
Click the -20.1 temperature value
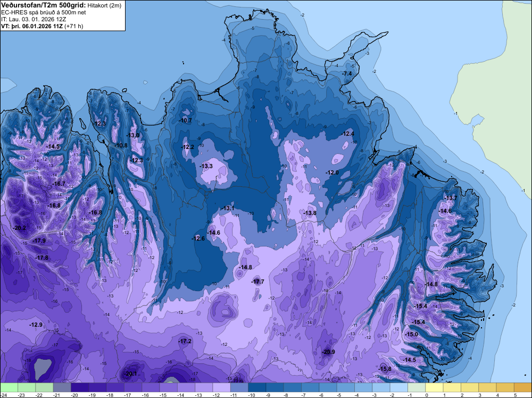(130, 374)
